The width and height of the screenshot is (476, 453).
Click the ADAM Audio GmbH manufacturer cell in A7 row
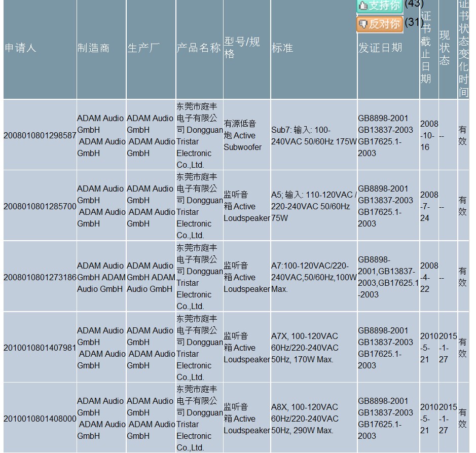tap(101, 277)
